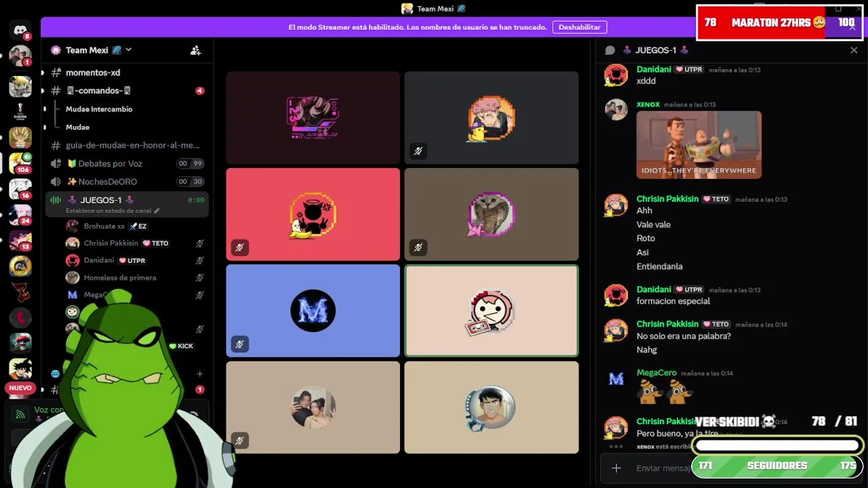Join the Debates por Voz voice channel

(127, 163)
